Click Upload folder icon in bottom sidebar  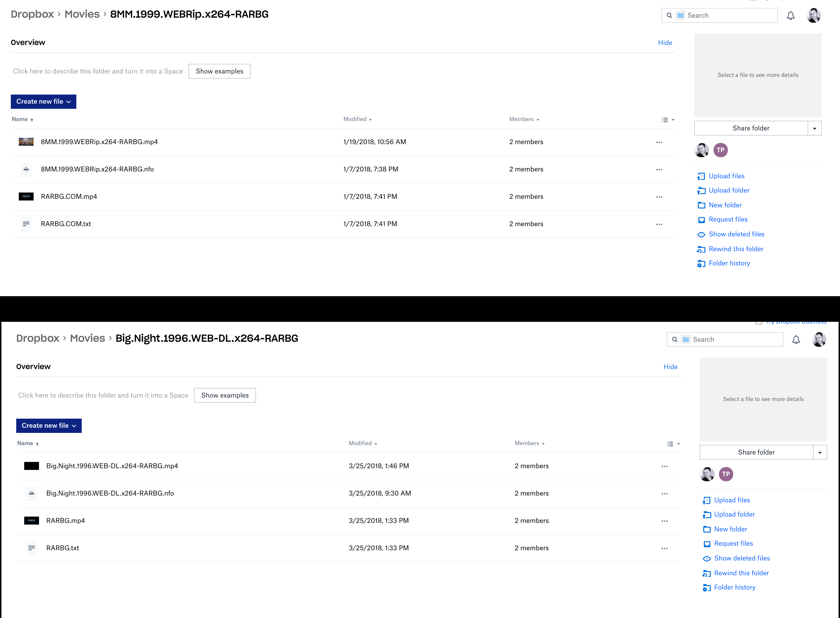click(706, 515)
